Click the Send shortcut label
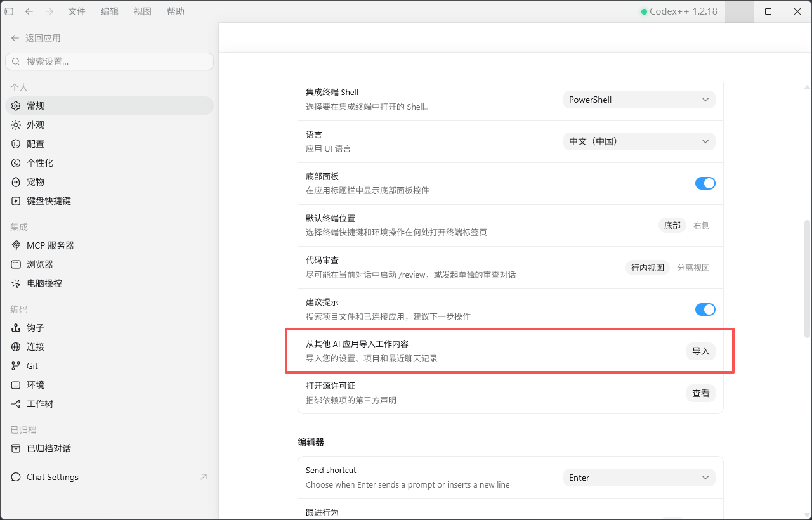The width and height of the screenshot is (812, 520). [331, 471]
